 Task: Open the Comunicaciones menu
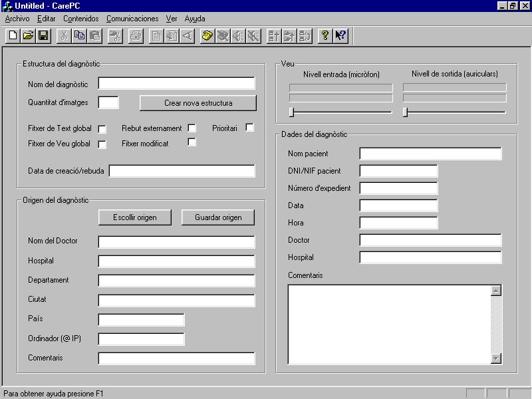pos(132,19)
